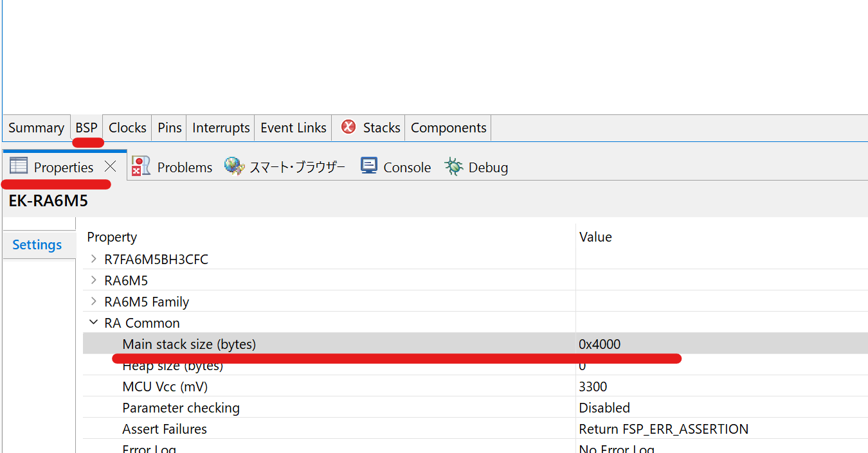Open the Summary tab
The height and width of the screenshot is (453, 868).
coord(36,128)
